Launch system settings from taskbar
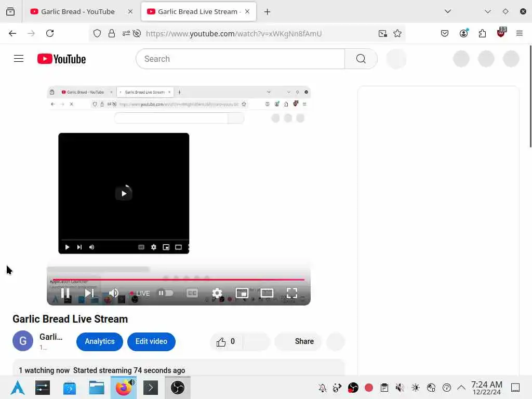The image size is (532, 399). pyautogui.click(x=43, y=388)
